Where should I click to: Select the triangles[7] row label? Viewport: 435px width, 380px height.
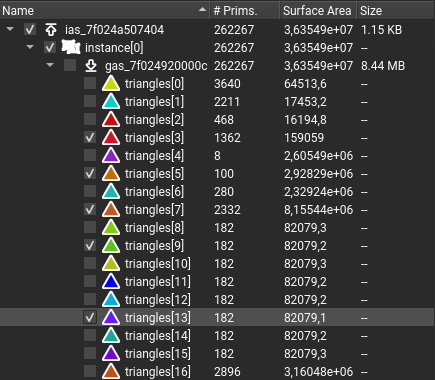pyautogui.click(x=154, y=210)
